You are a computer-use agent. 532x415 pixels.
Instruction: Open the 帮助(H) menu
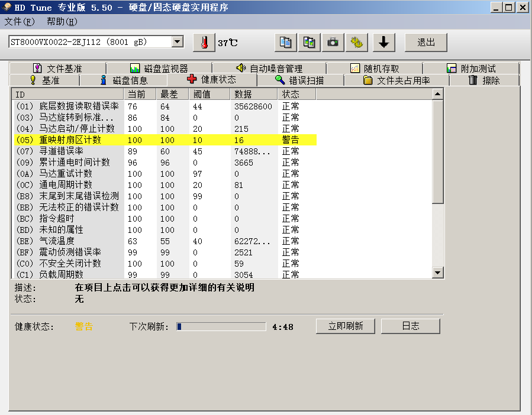coord(62,22)
